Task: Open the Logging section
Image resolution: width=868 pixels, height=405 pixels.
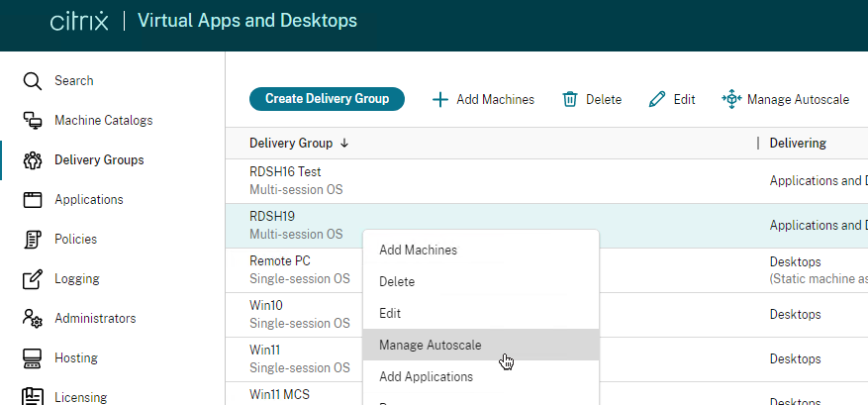Action: tap(77, 278)
